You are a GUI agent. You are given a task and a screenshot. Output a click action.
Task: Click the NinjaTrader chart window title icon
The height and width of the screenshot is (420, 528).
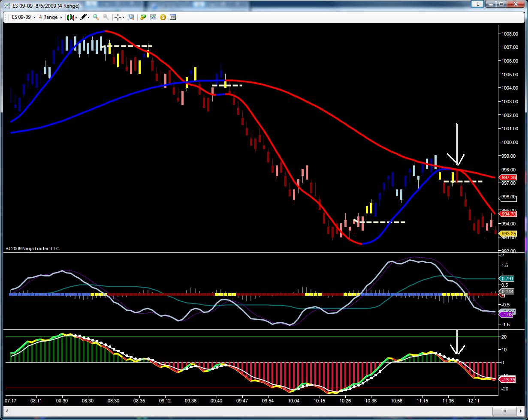pyautogui.click(x=6, y=6)
